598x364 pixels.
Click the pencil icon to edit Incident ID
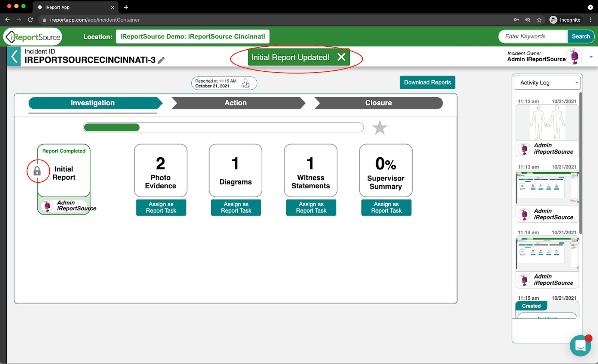(161, 60)
